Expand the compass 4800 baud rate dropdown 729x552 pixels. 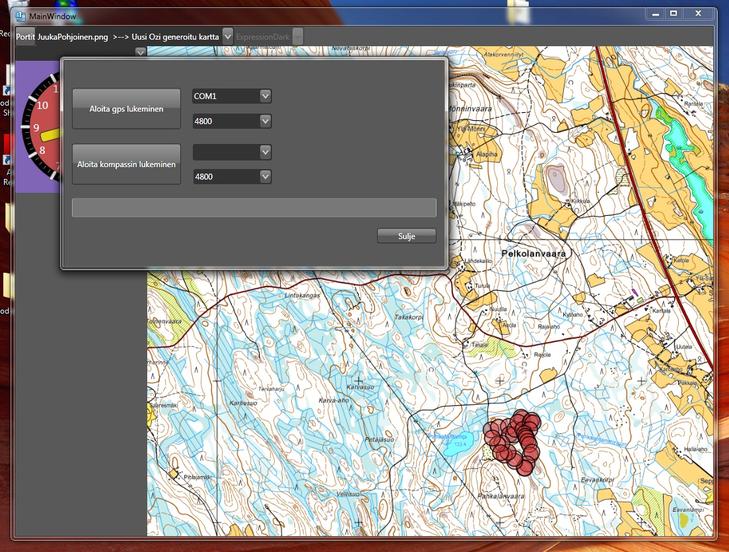265,176
